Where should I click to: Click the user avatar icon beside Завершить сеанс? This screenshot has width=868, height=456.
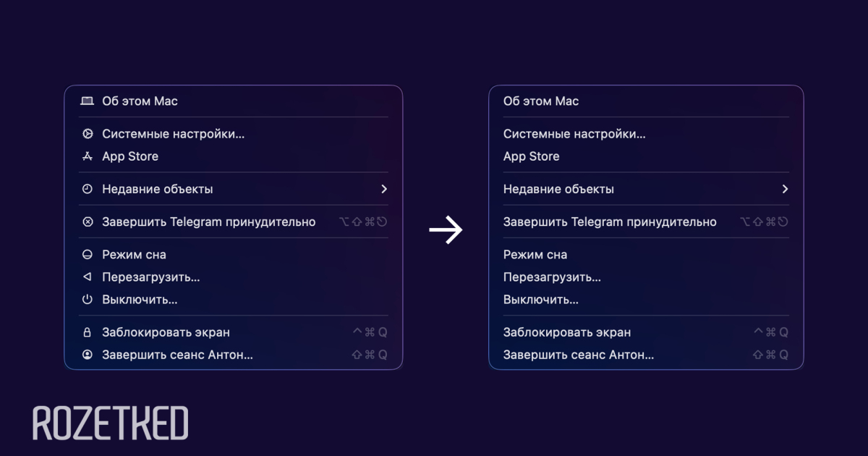point(88,355)
